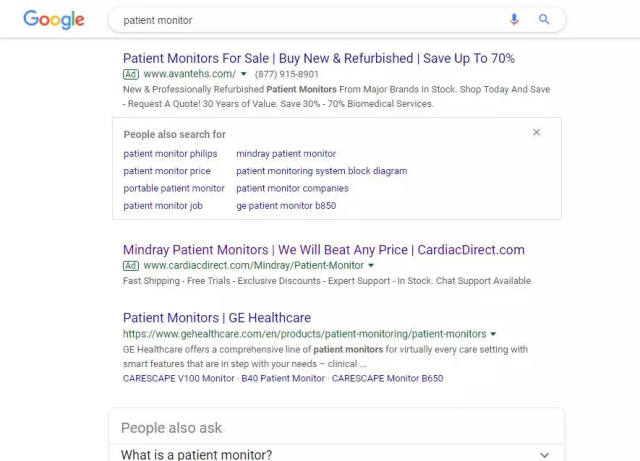The width and height of the screenshot is (640, 461).
Task: Open the avantehs.com ad dropdown arrow
Action: click(243, 74)
